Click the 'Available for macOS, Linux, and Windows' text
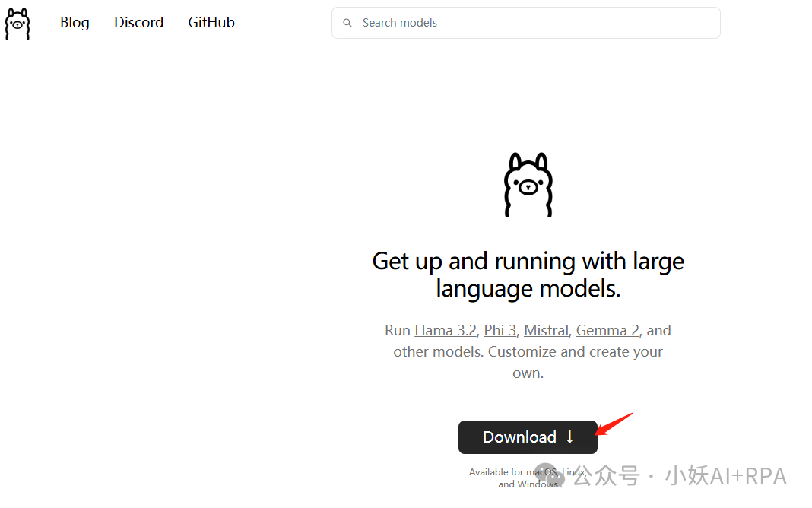 (528, 478)
